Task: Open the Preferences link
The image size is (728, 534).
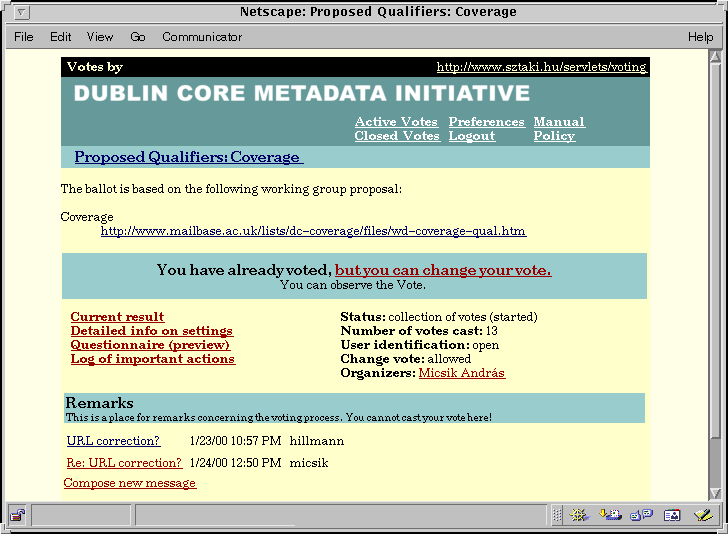Action: coord(487,122)
